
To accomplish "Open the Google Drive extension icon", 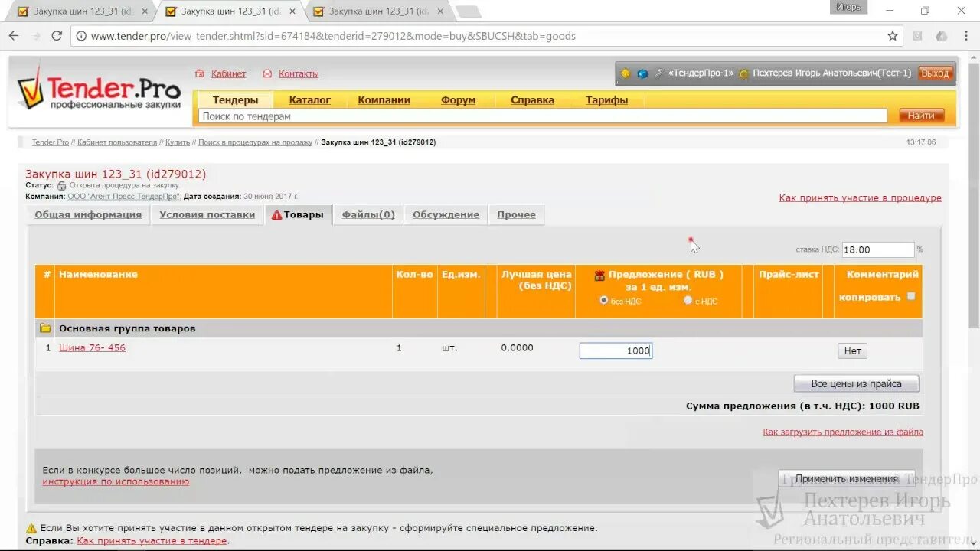I will click(x=942, y=36).
